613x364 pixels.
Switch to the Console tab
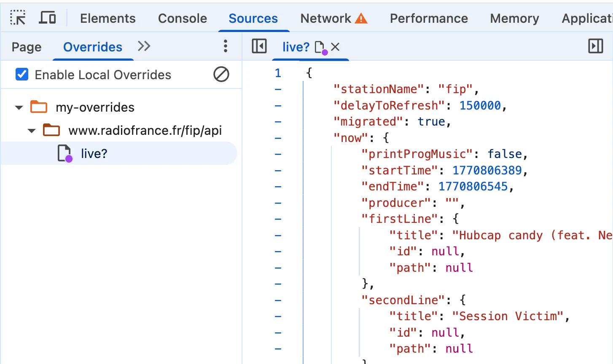tap(183, 18)
